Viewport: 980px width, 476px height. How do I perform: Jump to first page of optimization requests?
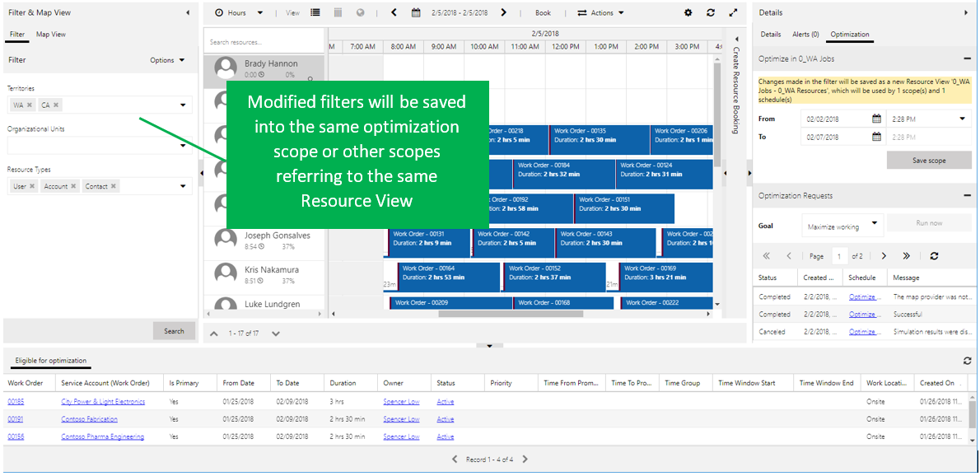766,255
